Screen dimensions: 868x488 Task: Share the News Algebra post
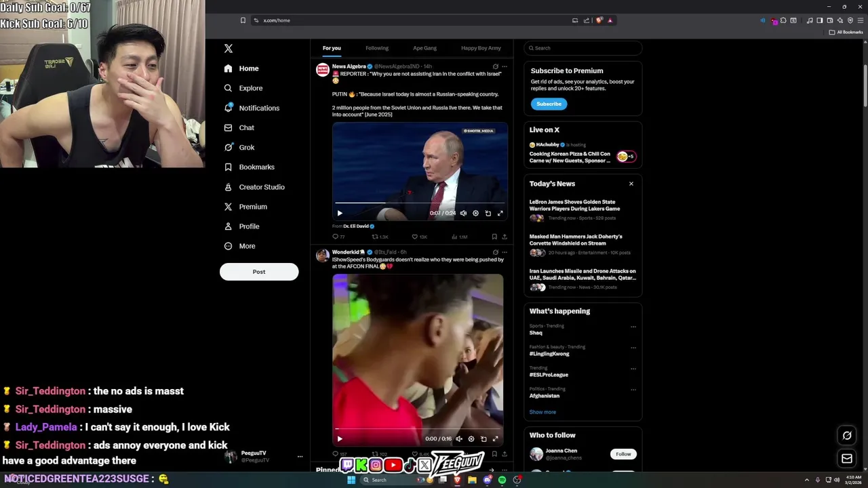pos(504,237)
